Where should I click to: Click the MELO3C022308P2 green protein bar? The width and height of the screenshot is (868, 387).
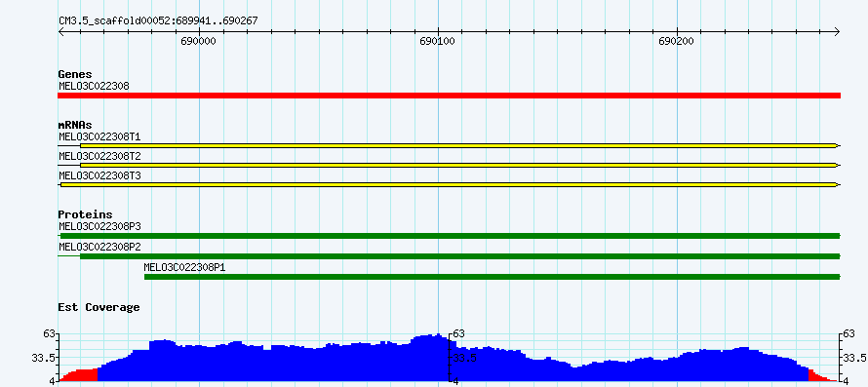coord(460,256)
